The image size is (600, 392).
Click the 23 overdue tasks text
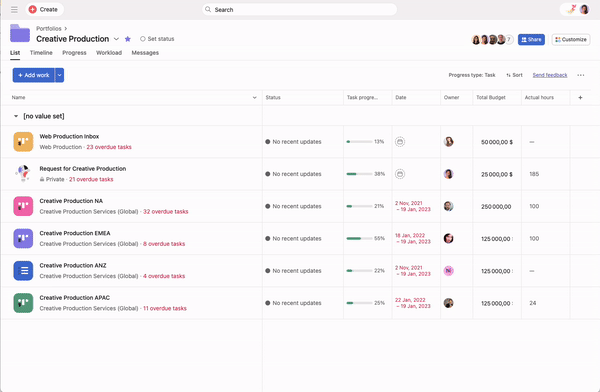(109, 147)
